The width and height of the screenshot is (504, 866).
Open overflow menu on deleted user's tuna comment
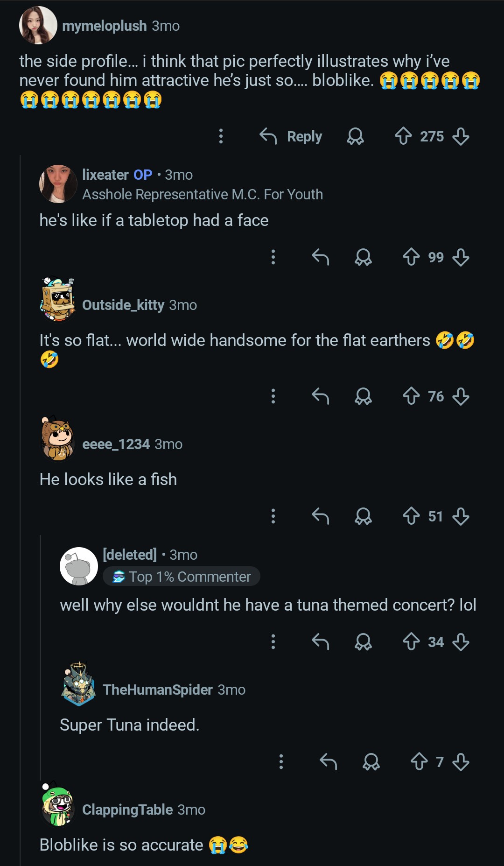point(273,642)
